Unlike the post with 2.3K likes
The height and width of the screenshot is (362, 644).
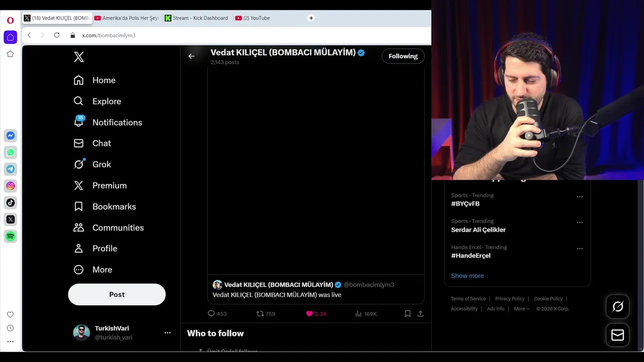click(x=316, y=314)
